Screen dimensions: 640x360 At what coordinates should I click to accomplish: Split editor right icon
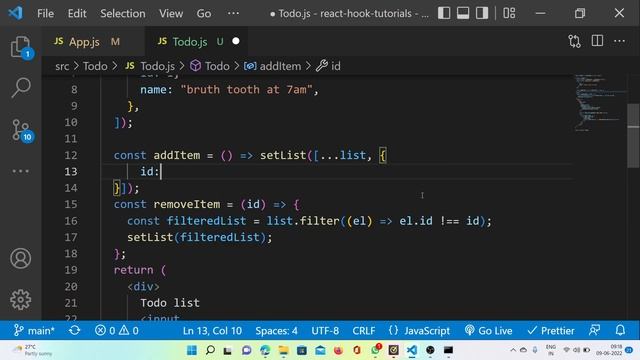pos(597,41)
